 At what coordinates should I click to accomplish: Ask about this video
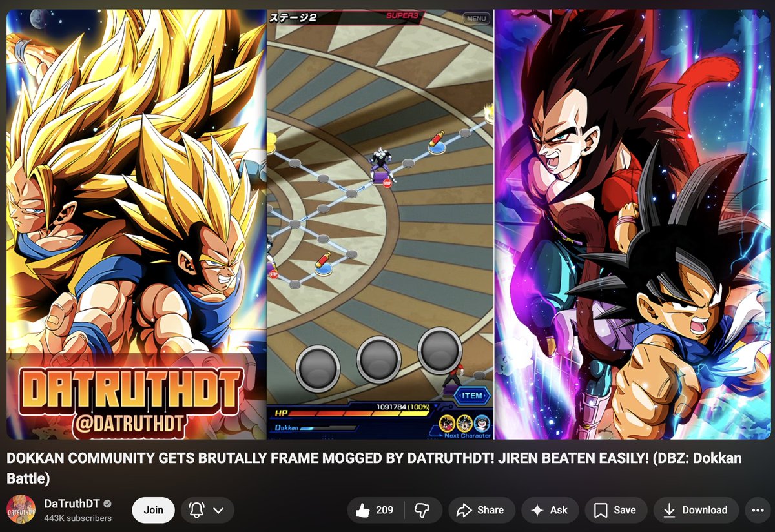[550, 510]
